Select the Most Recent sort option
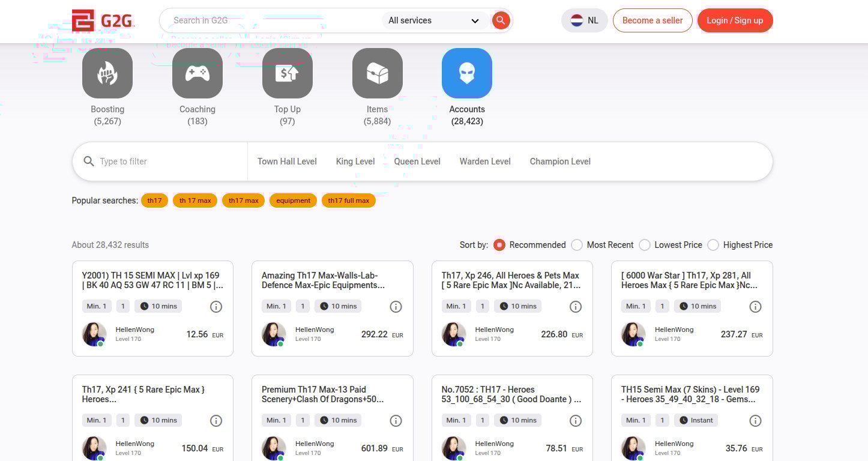This screenshot has width=868, height=461. point(577,245)
